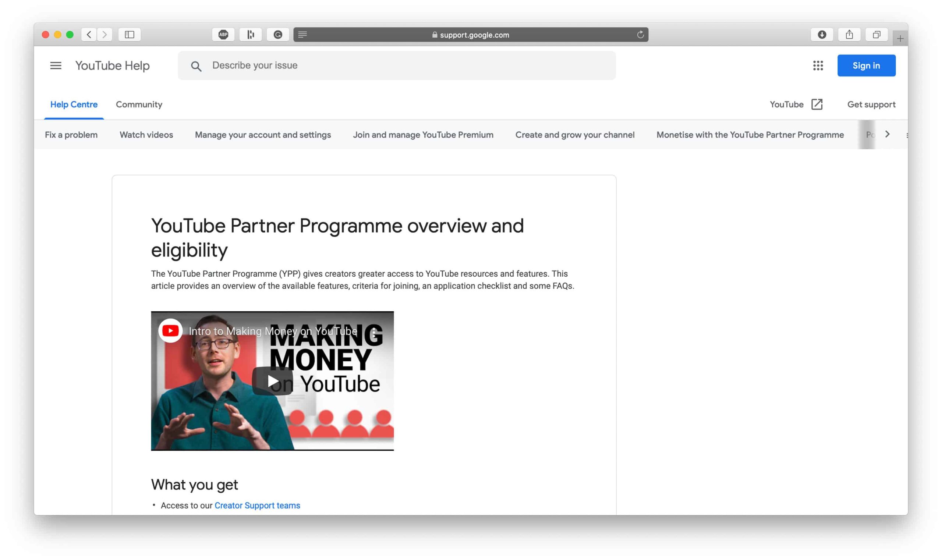Click the AdBlock extension icon
942x560 pixels.
(223, 34)
